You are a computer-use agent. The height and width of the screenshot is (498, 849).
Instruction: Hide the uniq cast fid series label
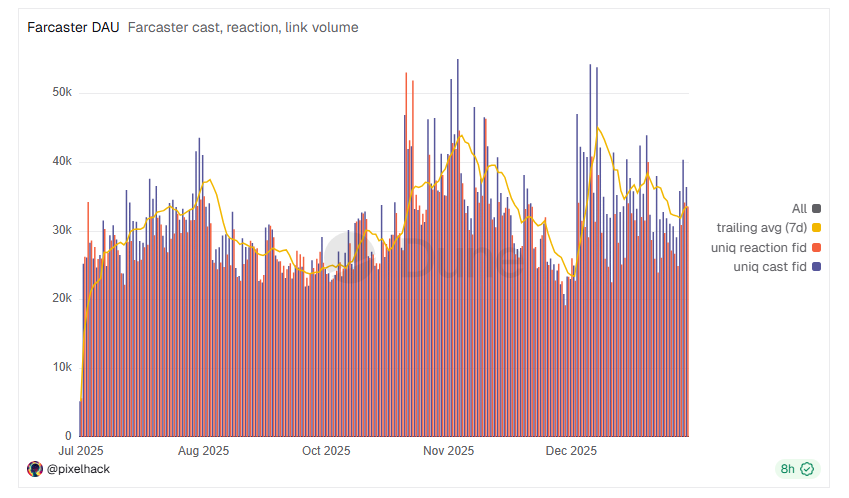tap(769, 266)
